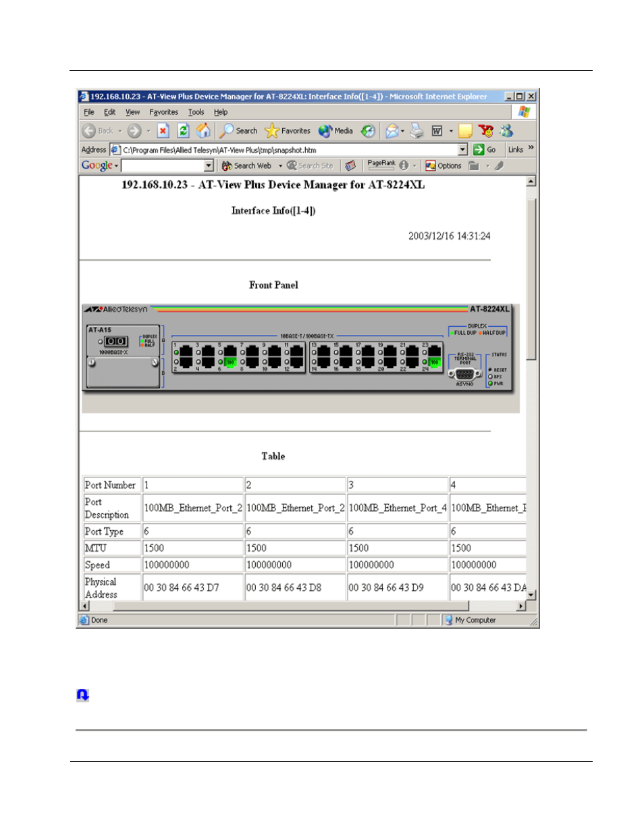This screenshot has width=644, height=834.
Task: Click the Google toolbar folder icon
Action: (x=474, y=165)
